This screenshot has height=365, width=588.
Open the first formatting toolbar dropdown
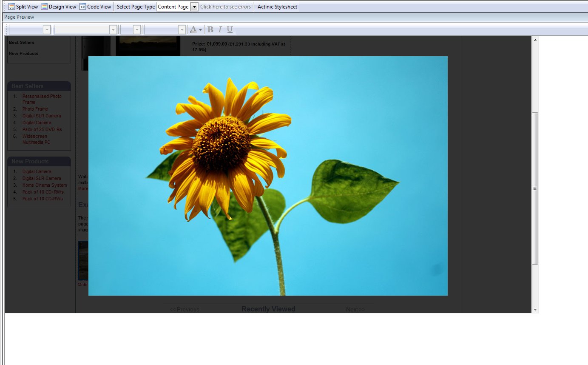46,29
